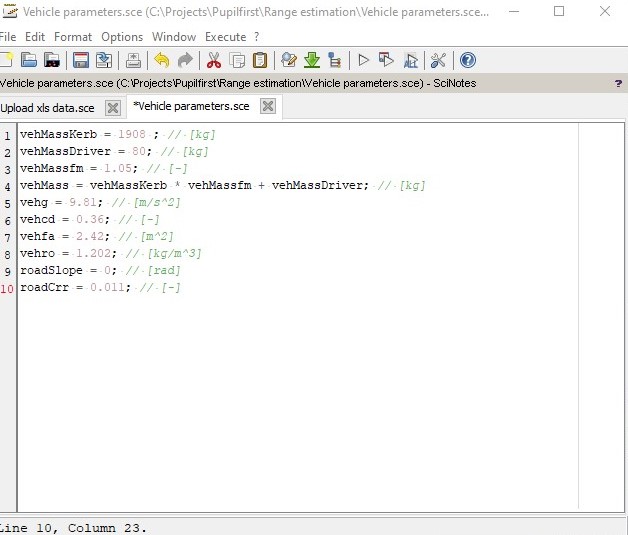Viewport: 628px width, 535px height.
Task: Copy selection with the copy icon
Action: [x=237, y=60]
